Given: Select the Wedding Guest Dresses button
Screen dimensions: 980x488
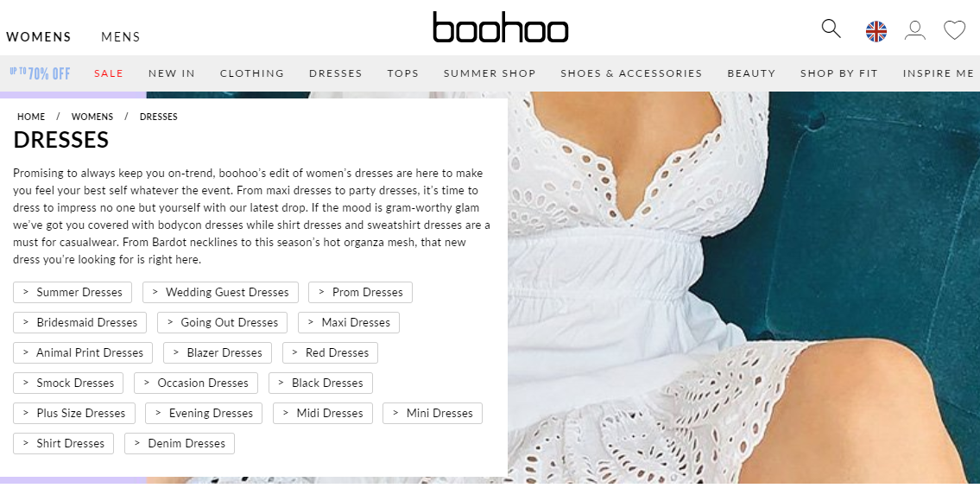Looking at the screenshot, I should pyautogui.click(x=221, y=293).
